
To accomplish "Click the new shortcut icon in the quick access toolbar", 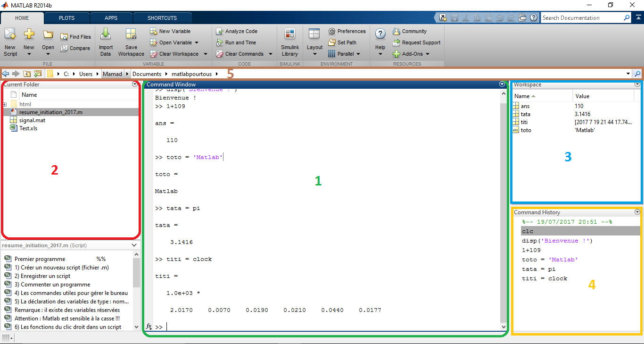I will click(443, 17).
